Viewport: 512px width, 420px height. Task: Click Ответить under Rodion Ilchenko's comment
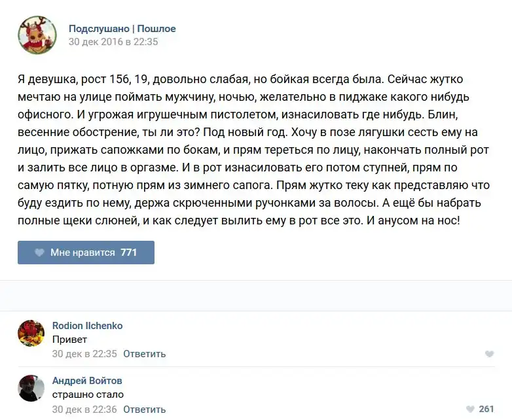coord(144,354)
